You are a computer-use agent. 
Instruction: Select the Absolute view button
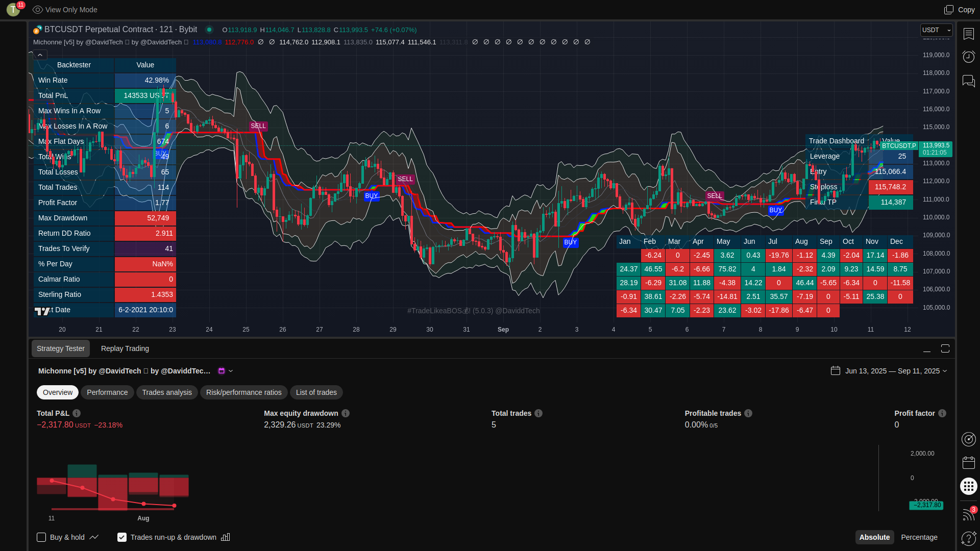point(874,537)
